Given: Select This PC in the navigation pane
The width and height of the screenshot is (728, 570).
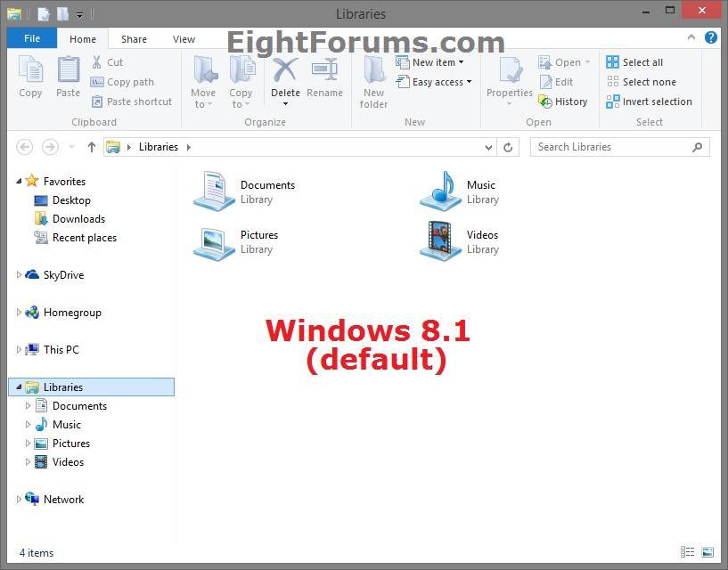Looking at the screenshot, I should click(x=52, y=349).
